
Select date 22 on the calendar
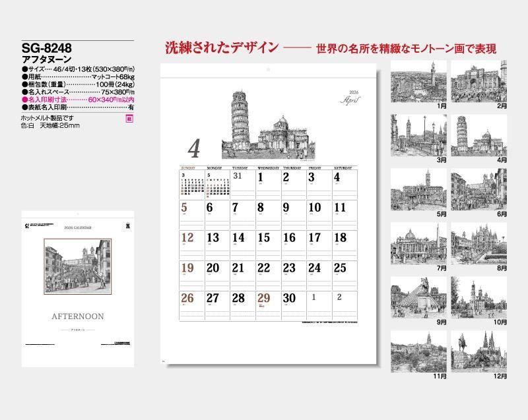269,275
